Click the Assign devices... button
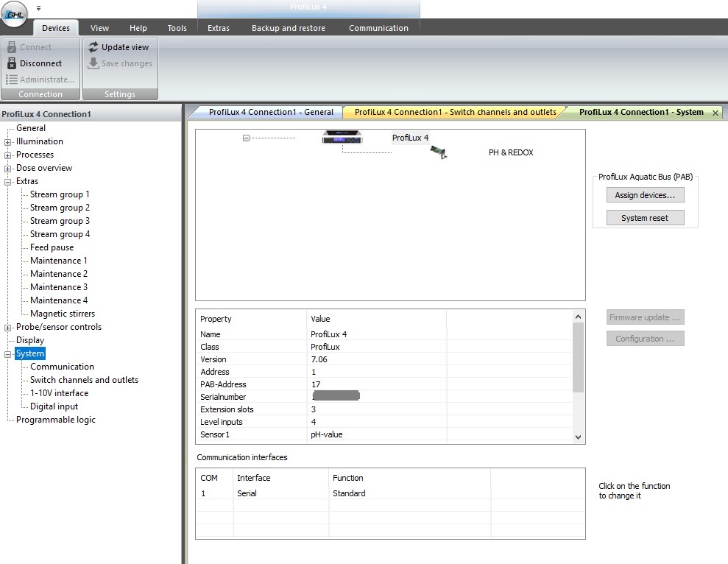 [x=645, y=195]
